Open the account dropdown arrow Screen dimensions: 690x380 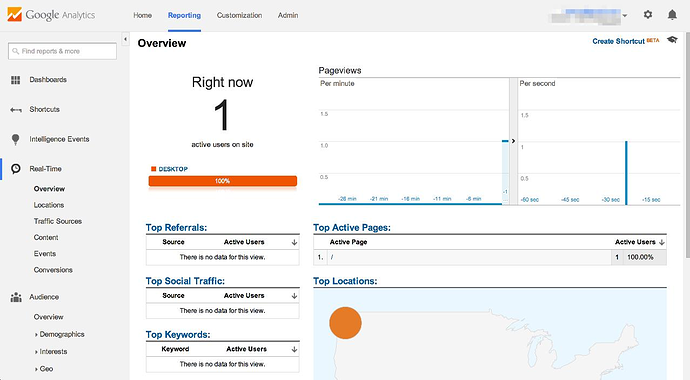tap(624, 15)
